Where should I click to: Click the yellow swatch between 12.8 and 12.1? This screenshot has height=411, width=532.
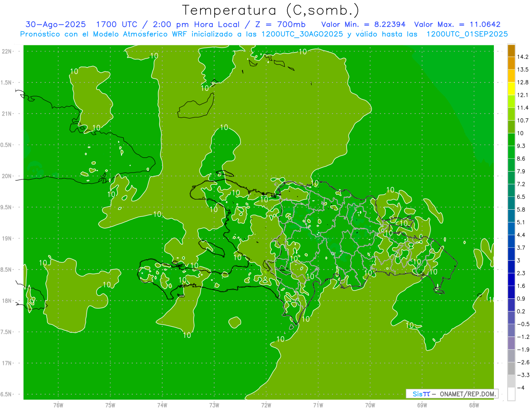[511, 89]
